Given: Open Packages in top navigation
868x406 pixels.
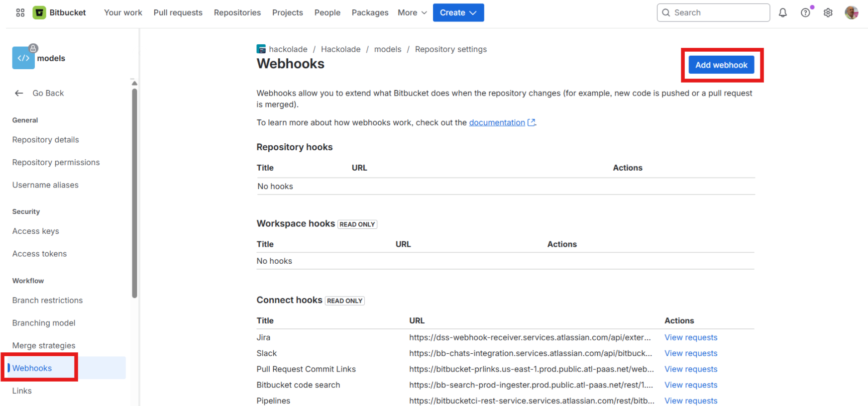Looking at the screenshot, I should [370, 12].
